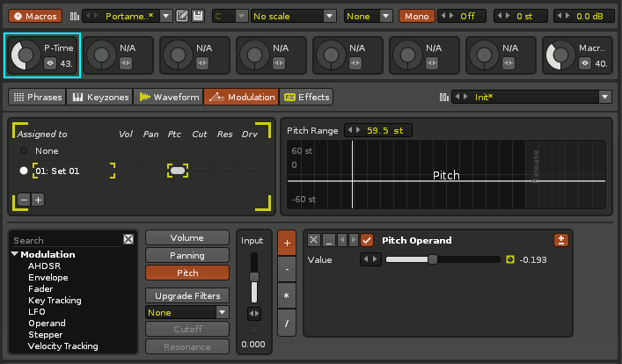Open the Portame.. preset dropdown
Viewport: 622px width, 364px height.
pos(166,16)
